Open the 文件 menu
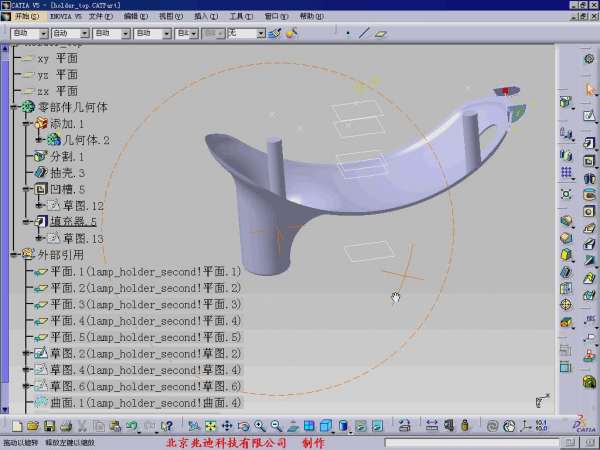Screen dimensions: 600x450 point(101,16)
